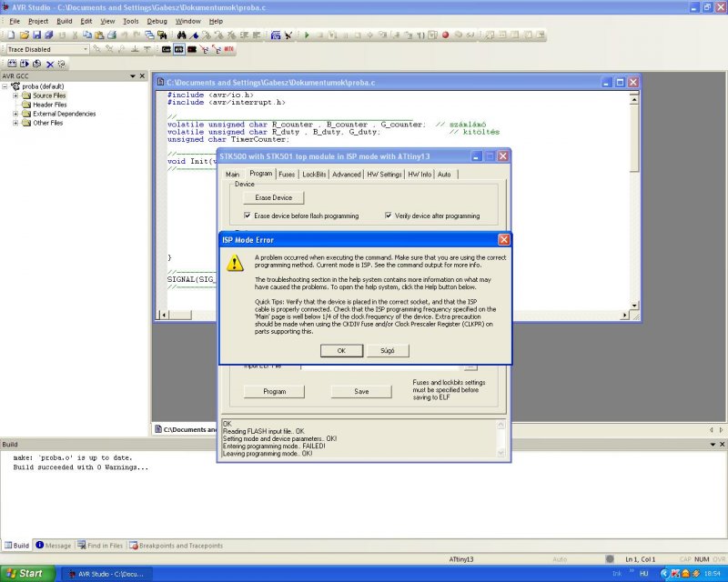The height and width of the screenshot is (582, 728).
Task: Click the disconnect plug icon
Action: click(288, 35)
